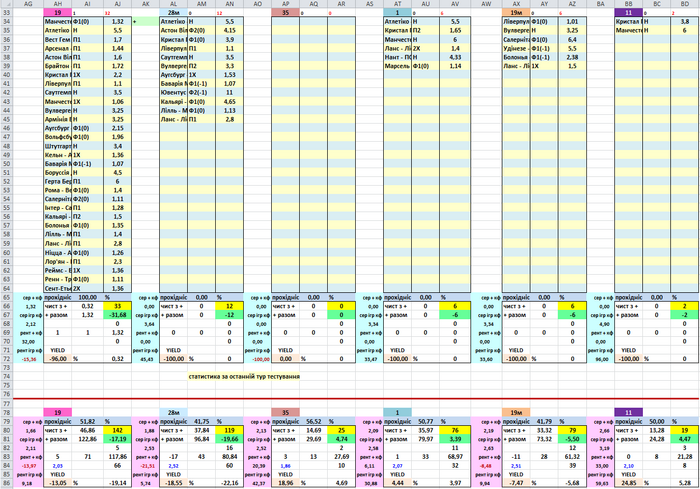Click the yellow cell '142'
700x489 pixels.
pyautogui.click(x=117, y=430)
